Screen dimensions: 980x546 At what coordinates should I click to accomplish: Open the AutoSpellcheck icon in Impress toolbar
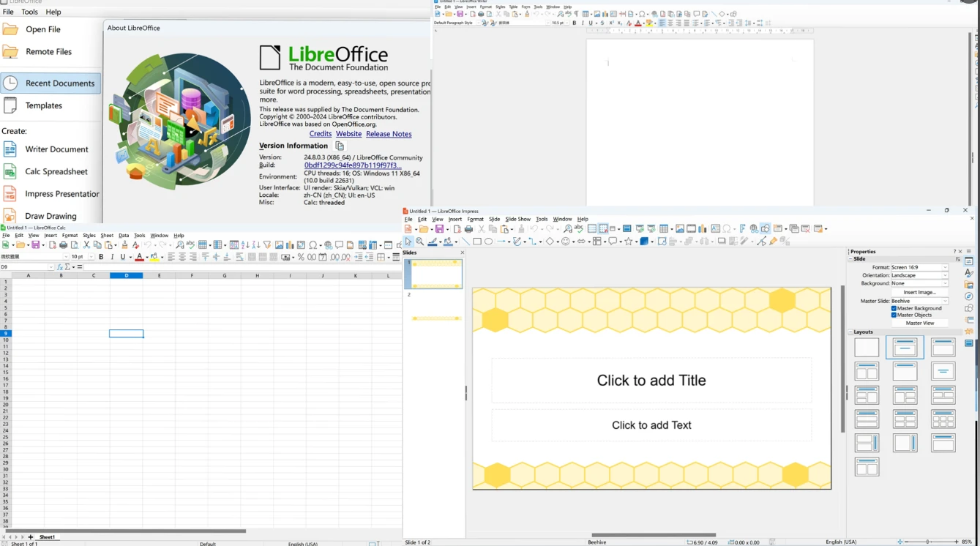click(578, 228)
